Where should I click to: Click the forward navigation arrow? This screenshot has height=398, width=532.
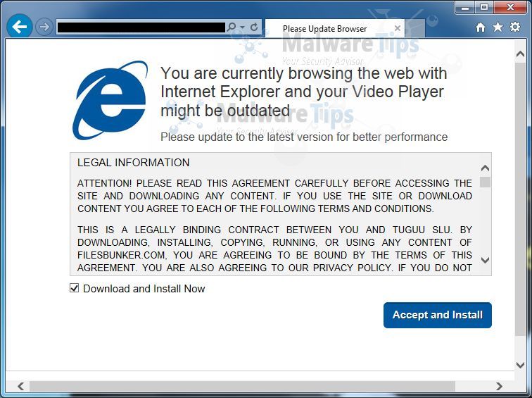(x=44, y=27)
